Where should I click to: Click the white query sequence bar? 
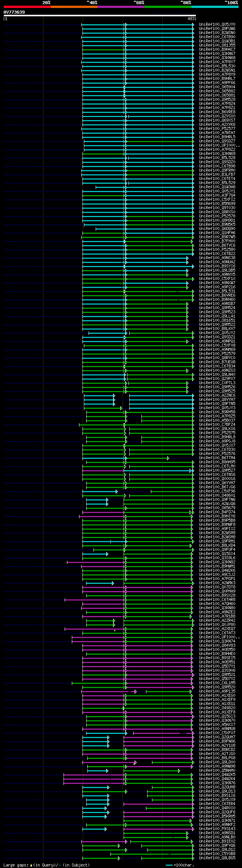pos(100,16)
